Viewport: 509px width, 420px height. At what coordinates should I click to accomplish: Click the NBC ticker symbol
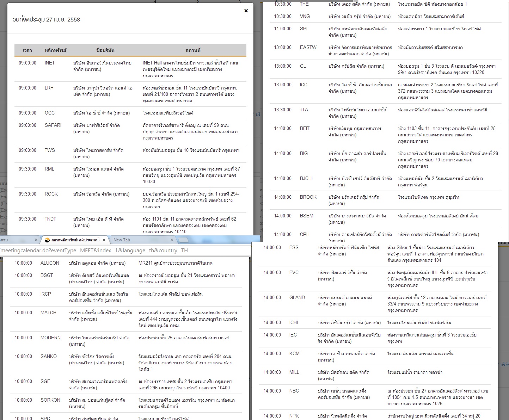coord(294,391)
